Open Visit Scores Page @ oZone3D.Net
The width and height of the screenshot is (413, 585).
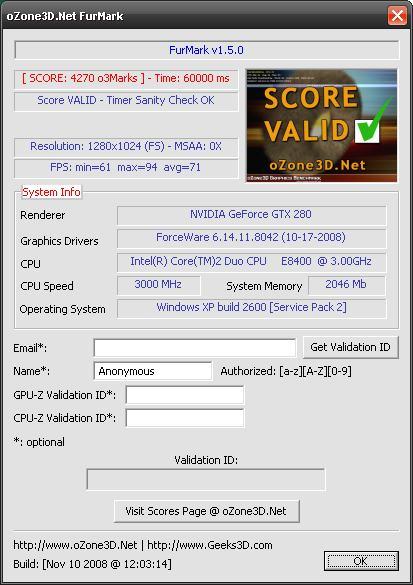(206, 511)
